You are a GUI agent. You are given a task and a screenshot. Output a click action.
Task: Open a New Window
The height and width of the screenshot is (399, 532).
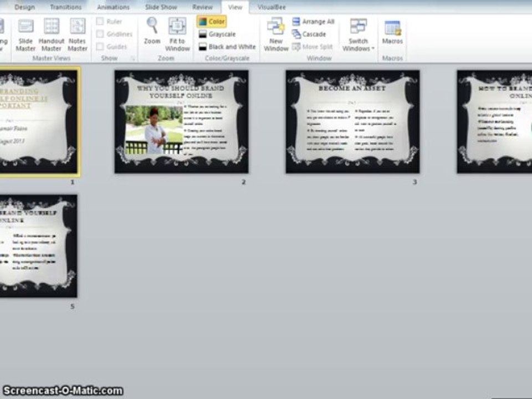(x=276, y=34)
